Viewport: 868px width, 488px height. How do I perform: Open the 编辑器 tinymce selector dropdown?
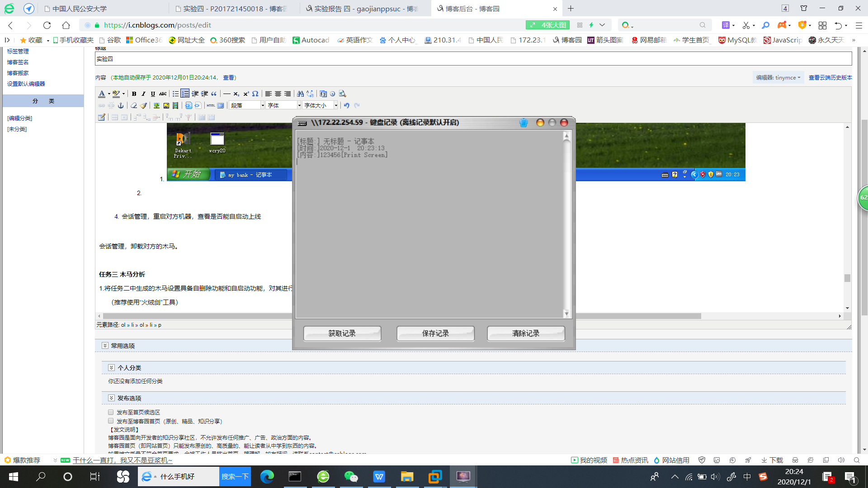click(x=778, y=78)
